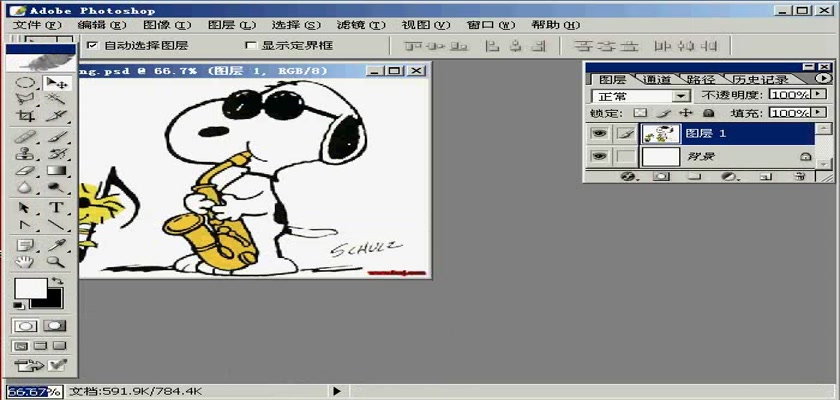Image resolution: width=840 pixels, height=400 pixels.
Task: Create new fill or adjustment layer
Action: pos(728,176)
